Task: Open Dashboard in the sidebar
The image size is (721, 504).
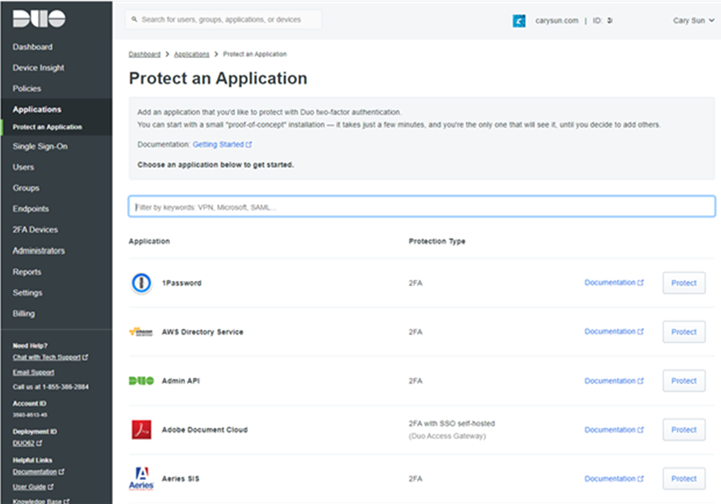Action: [33, 47]
